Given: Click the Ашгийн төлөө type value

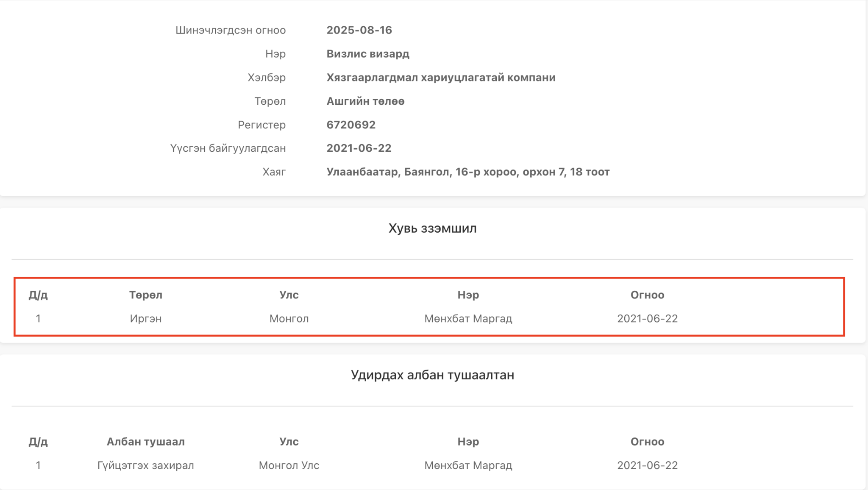Looking at the screenshot, I should (365, 101).
